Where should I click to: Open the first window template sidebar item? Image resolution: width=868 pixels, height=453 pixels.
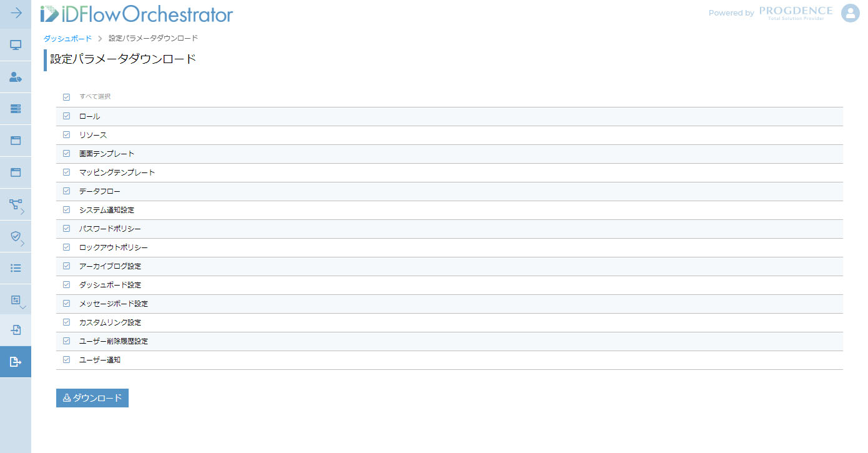16,141
